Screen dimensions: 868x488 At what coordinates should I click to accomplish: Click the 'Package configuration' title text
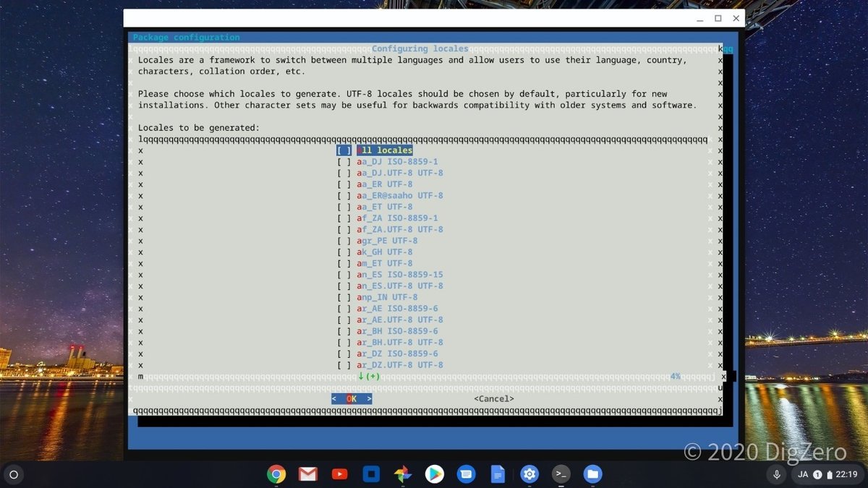187,38
